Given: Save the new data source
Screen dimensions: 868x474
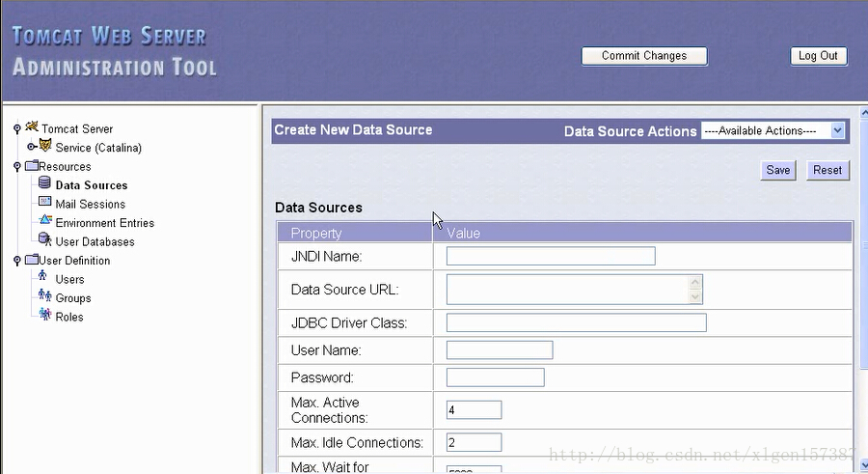Looking at the screenshot, I should click(x=777, y=170).
